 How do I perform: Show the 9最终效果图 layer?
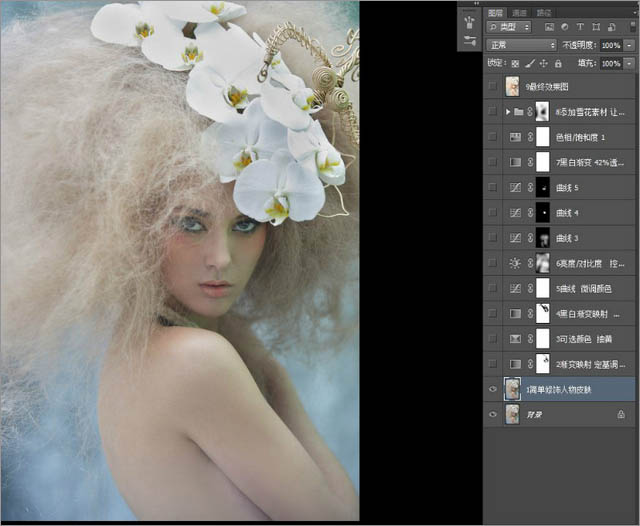click(492, 85)
